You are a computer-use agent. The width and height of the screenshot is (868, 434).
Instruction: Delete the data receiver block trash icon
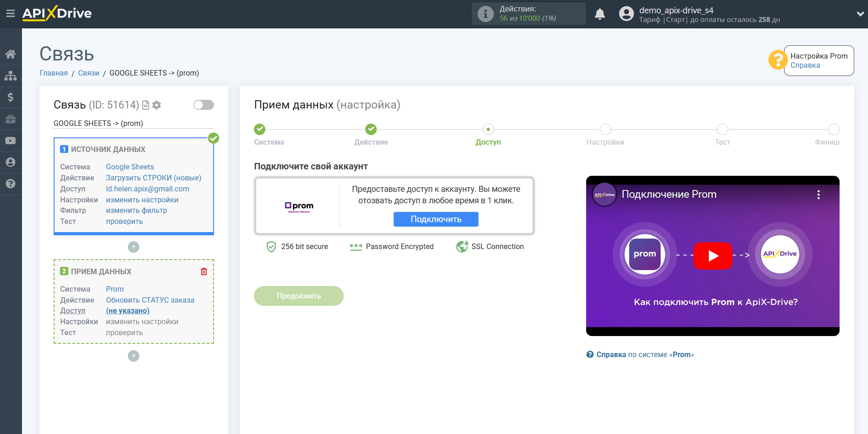coord(204,271)
